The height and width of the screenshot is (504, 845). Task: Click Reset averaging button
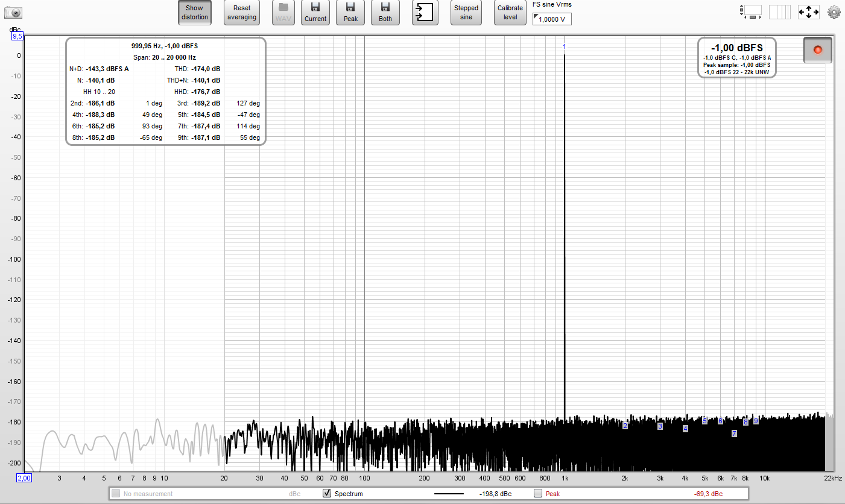click(x=242, y=13)
